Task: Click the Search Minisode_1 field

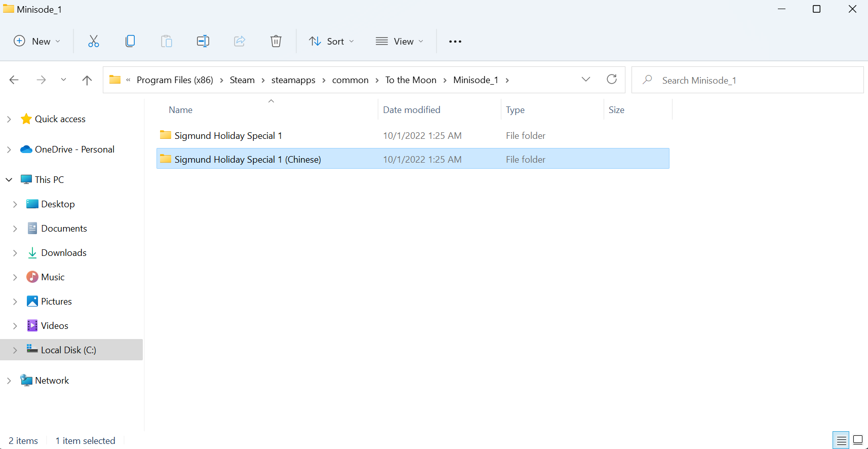Action: coord(747,80)
